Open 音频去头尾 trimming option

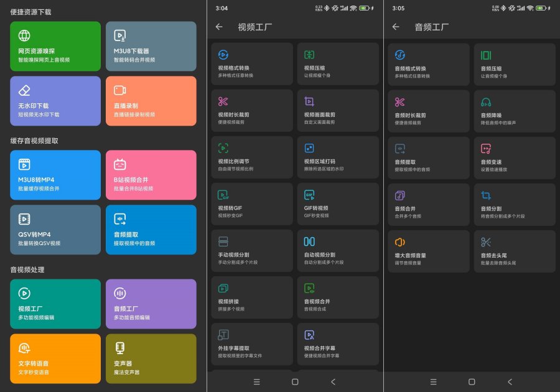pyautogui.click(x=514, y=251)
